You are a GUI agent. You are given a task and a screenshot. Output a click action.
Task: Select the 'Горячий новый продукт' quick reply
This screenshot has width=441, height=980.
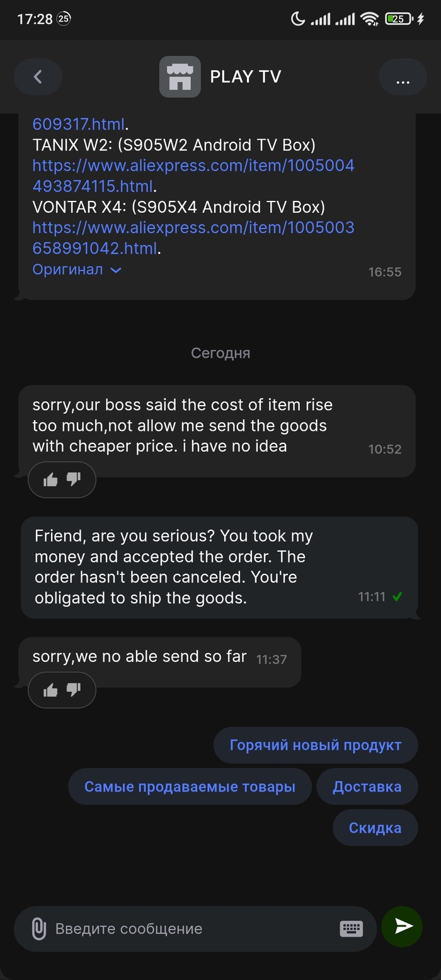(315, 745)
